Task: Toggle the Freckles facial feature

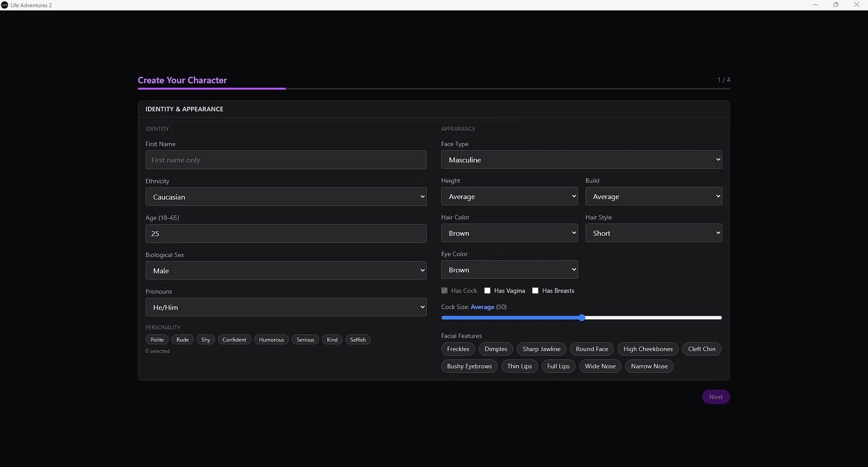Action: [x=458, y=349]
